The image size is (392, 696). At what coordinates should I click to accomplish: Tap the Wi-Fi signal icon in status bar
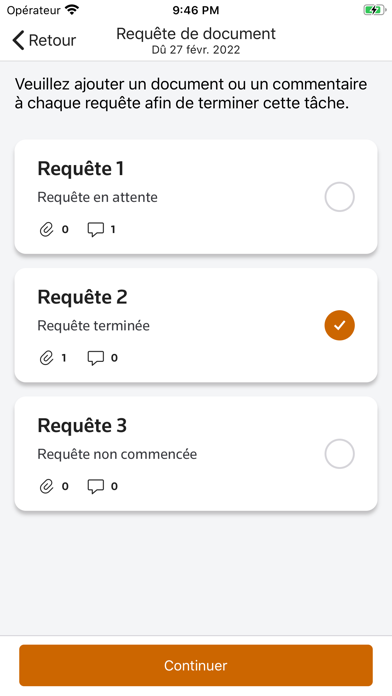pos(71,10)
